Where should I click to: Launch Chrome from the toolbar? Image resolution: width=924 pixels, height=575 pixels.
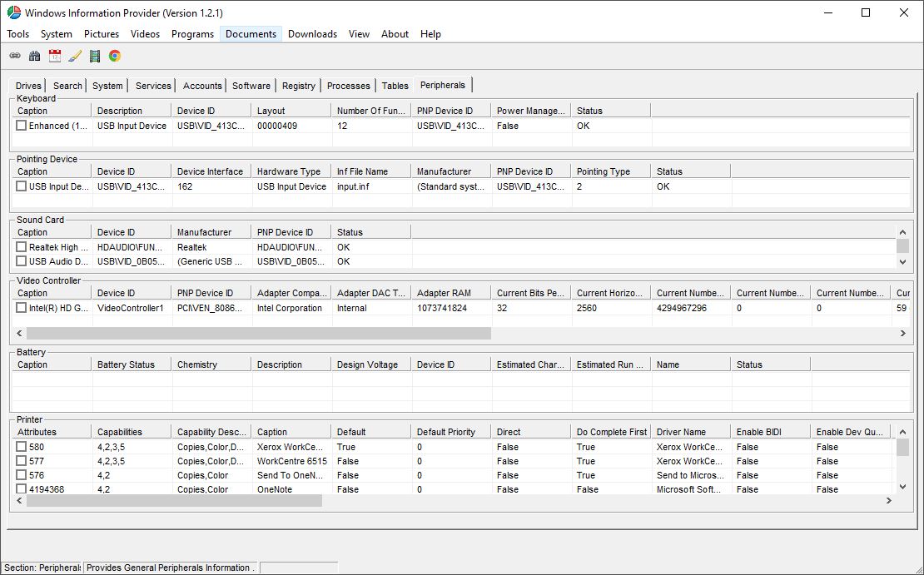[x=114, y=56]
